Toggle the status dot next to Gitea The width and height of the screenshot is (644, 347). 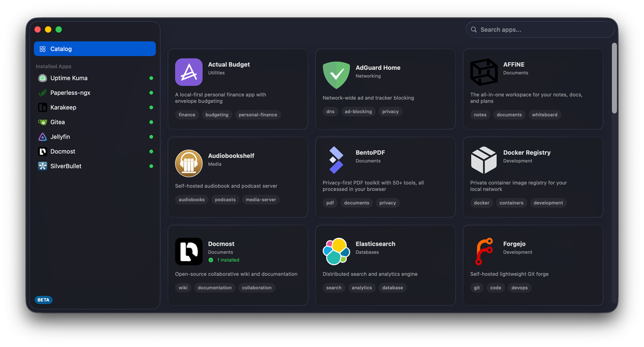pos(150,122)
